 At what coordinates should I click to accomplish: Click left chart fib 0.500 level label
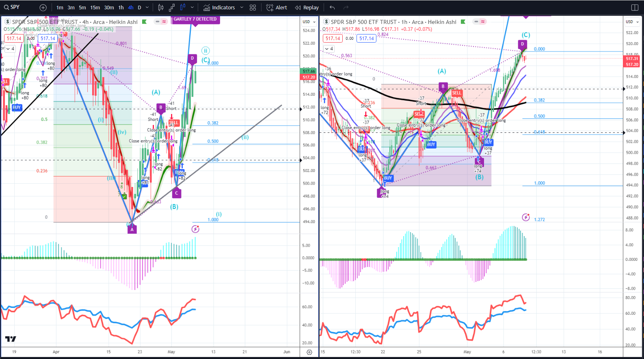coord(213,141)
